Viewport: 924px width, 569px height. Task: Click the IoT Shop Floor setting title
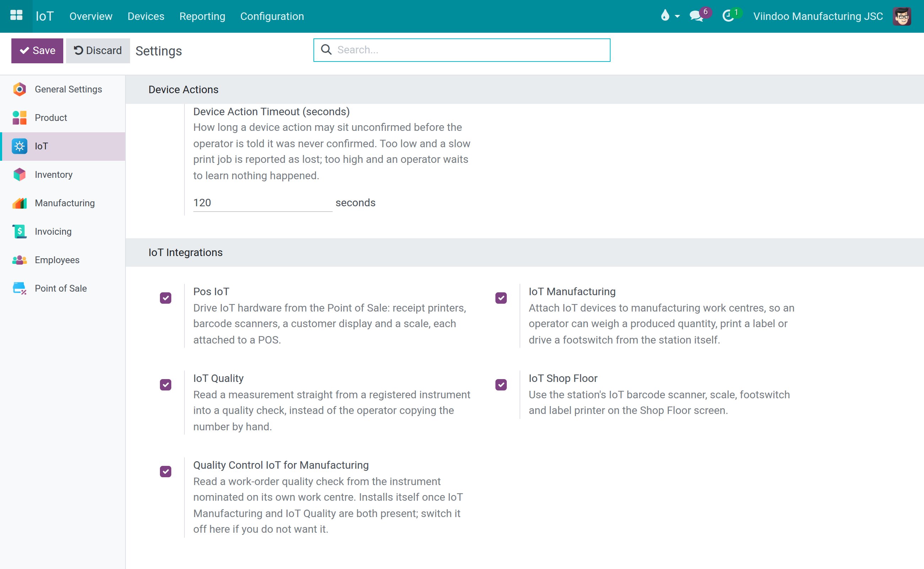[563, 378]
